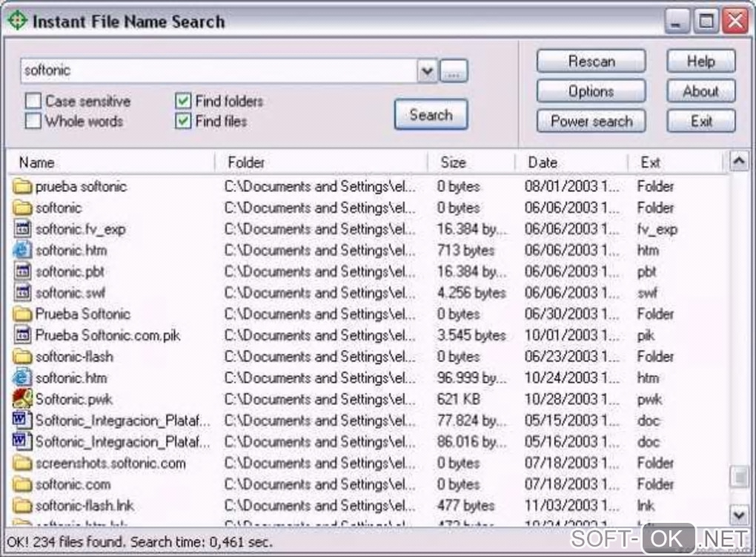Click the '621 KB' size cell
The image size is (756, 557).
pos(458,399)
